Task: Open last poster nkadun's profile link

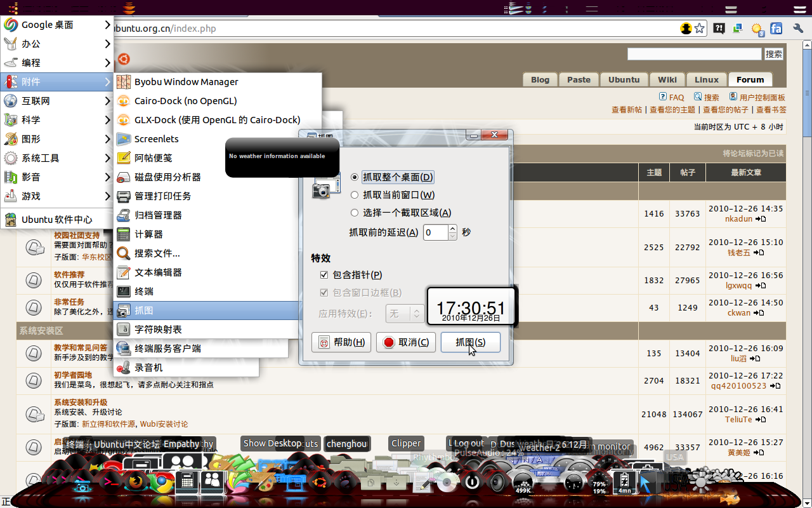Action: (738, 218)
